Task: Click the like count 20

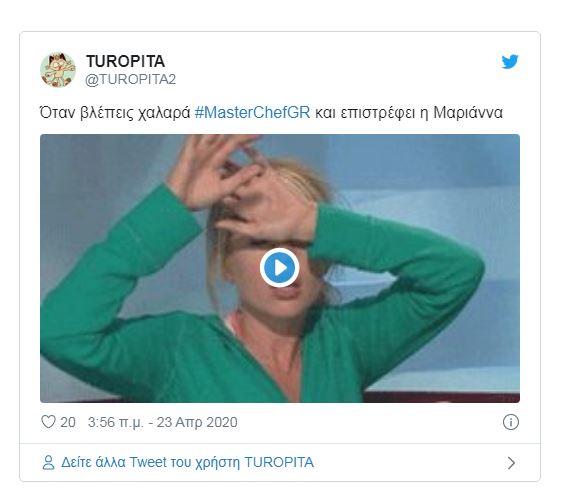Action: point(68,422)
